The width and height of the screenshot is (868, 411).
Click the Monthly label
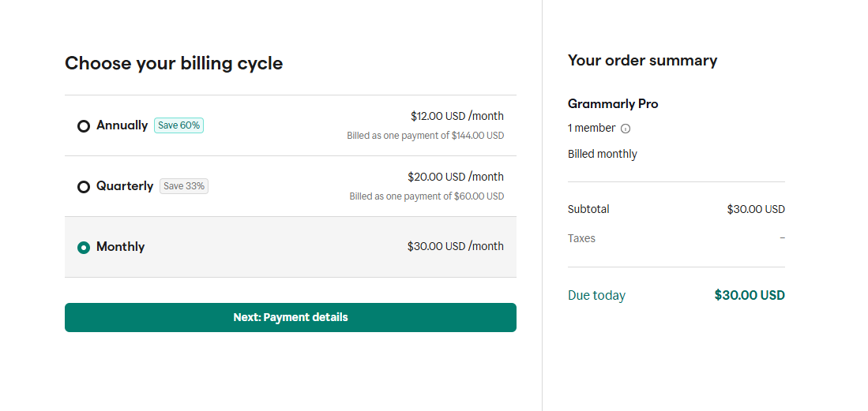coord(120,247)
